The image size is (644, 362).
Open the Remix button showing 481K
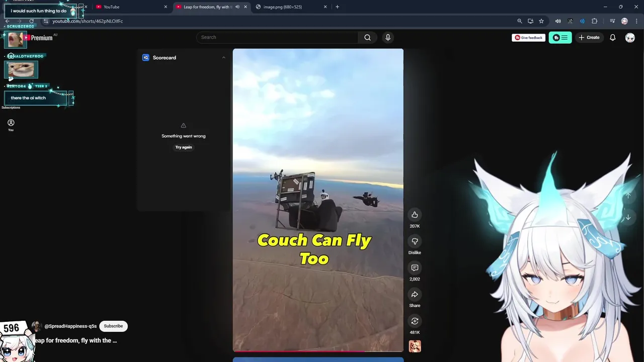(415, 321)
